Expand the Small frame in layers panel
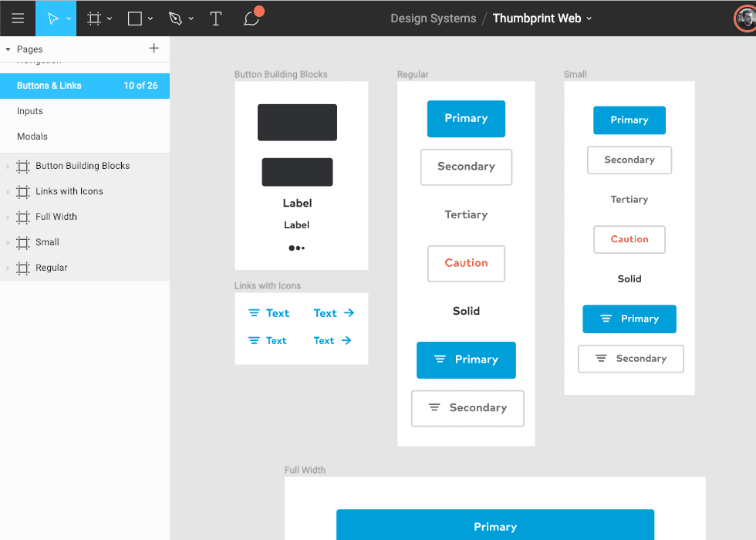This screenshot has height=540, width=756. click(x=8, y=242)
